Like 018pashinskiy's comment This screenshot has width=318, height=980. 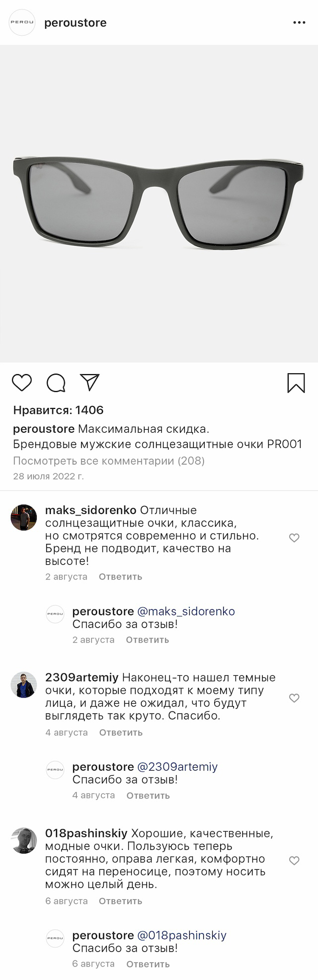[294, 860]
